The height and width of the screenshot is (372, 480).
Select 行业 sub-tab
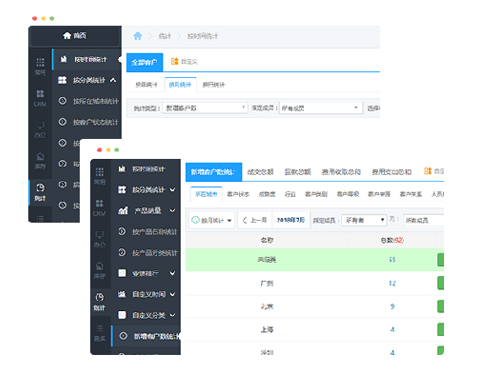(290, 194)
